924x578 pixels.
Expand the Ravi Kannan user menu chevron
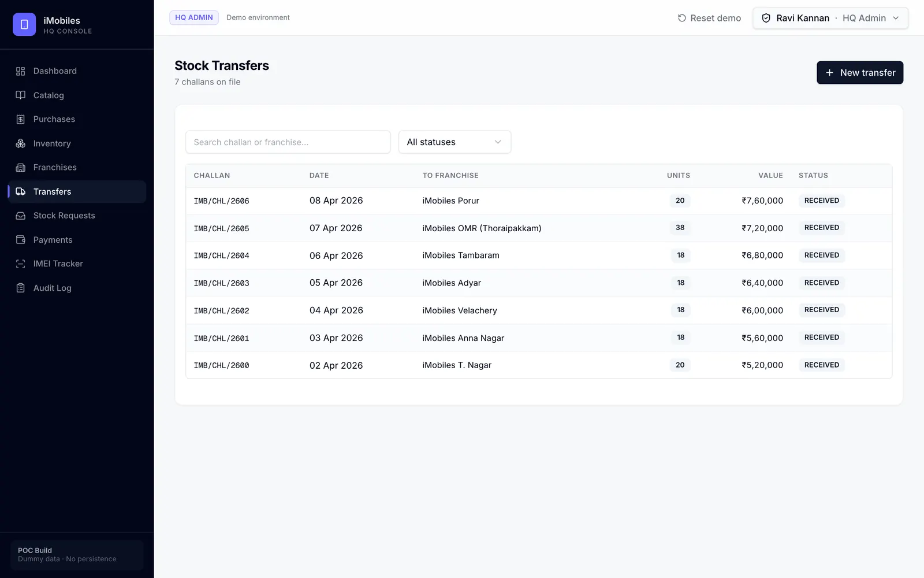tap(896, 18)
